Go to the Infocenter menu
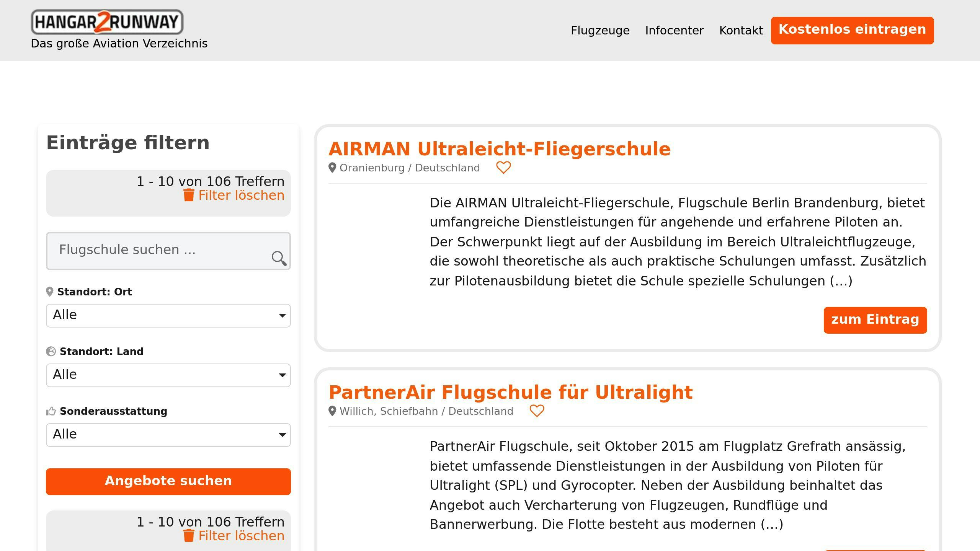This screenshot has height=551, width=980. pyautogui.click(x=674, y=31)
